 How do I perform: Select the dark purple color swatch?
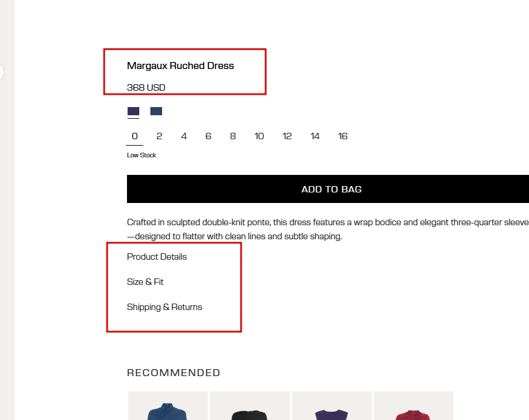point(133,111)
